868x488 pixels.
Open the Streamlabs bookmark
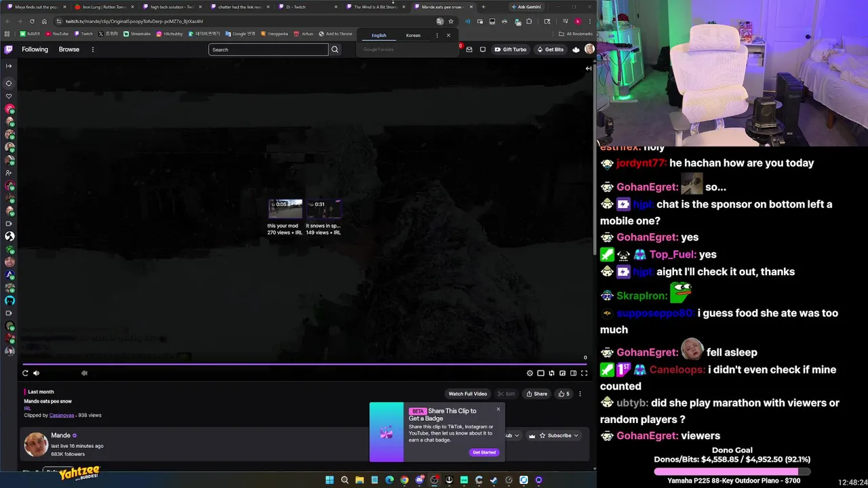coord(138,34)
